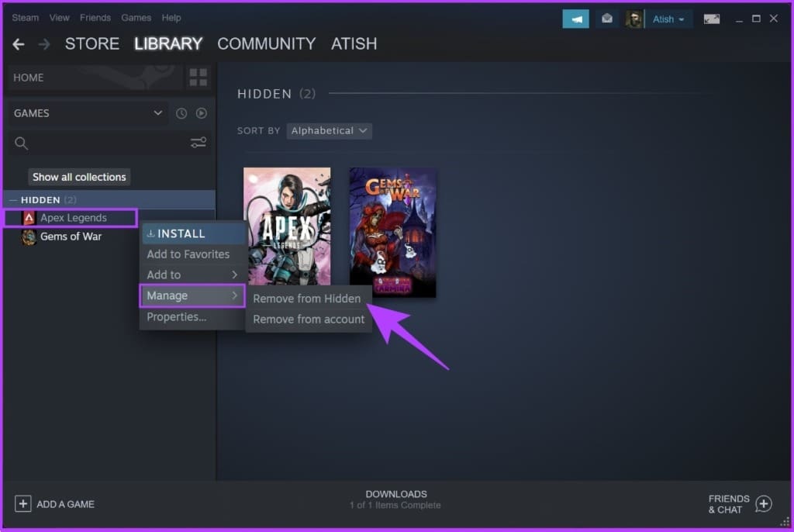
Task: Sort by recent activity clock icon
Action: pyautogui.click(x=181, y=113)
